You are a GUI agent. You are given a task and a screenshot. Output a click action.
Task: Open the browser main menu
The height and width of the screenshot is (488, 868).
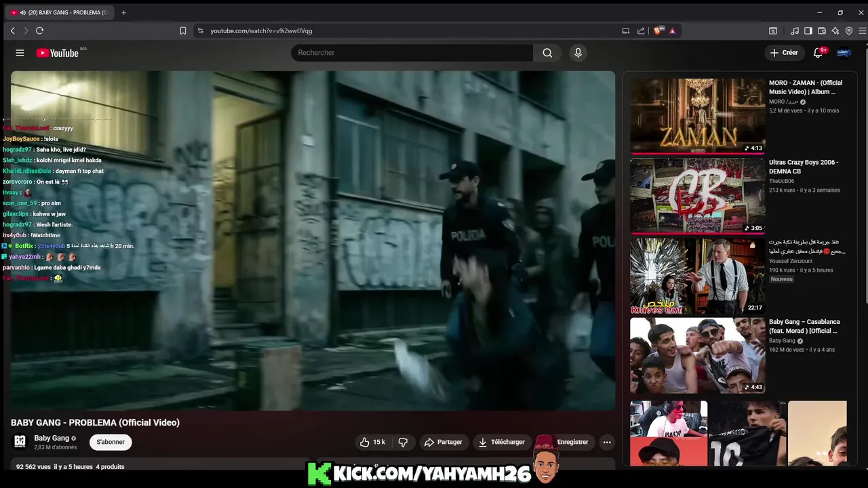click(863, 30)
